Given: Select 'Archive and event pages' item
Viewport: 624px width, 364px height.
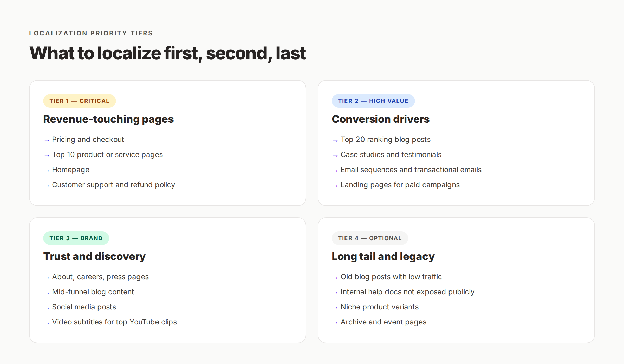Looking at the screenshot, I should pos(383,322).
